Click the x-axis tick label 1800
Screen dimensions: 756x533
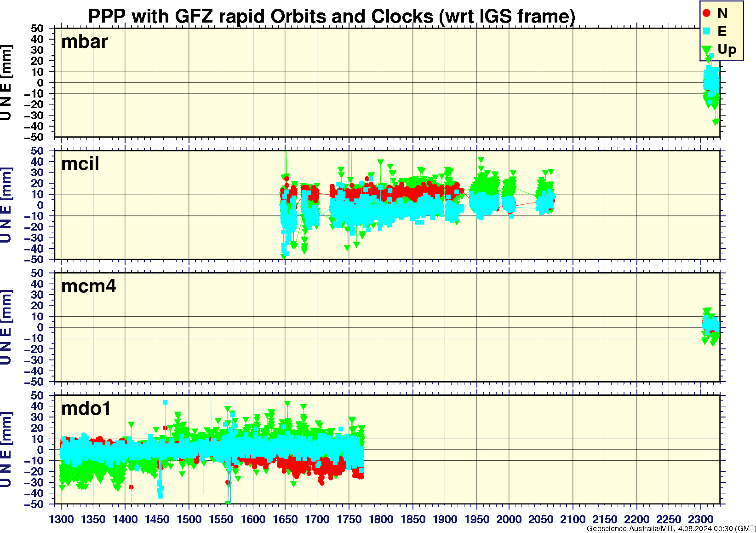[381, 519]
